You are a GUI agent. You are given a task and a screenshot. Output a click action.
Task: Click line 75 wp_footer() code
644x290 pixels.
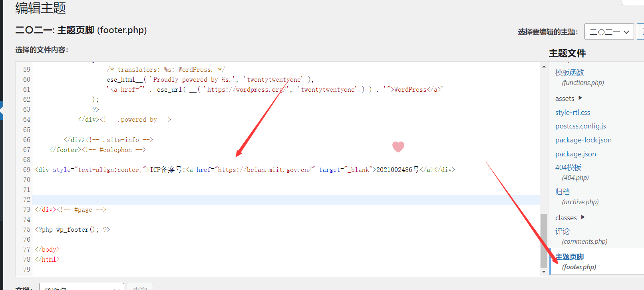(x=72, y=229)
